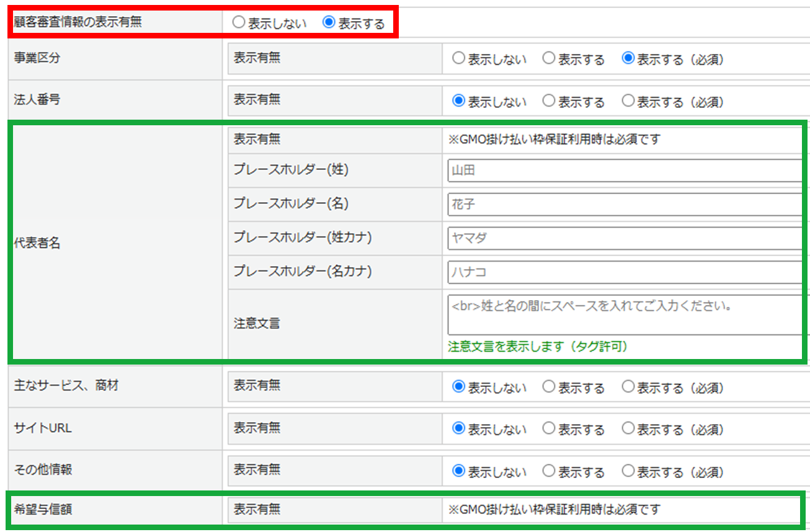Click 表示有無 text in the サイトURL row
Screen dimensions: 810x532
tap(257, 427)
